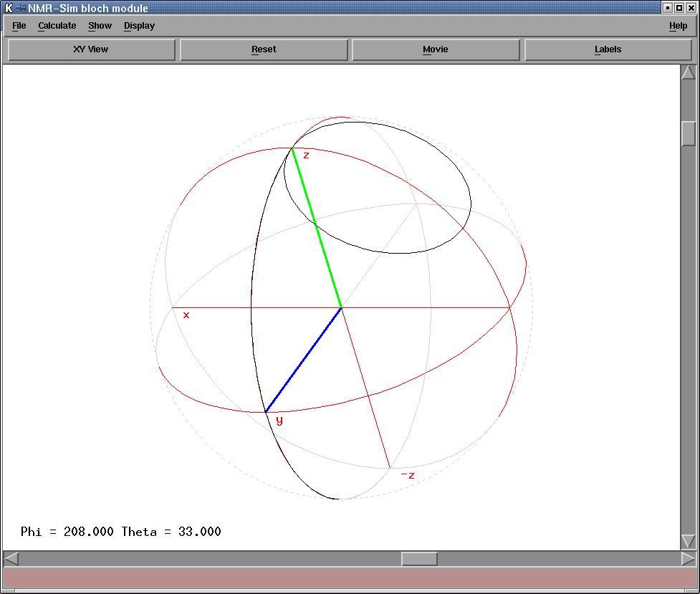Click the vertical scrollbar up arrow
The image size is (700, 594).
[689, 73]
